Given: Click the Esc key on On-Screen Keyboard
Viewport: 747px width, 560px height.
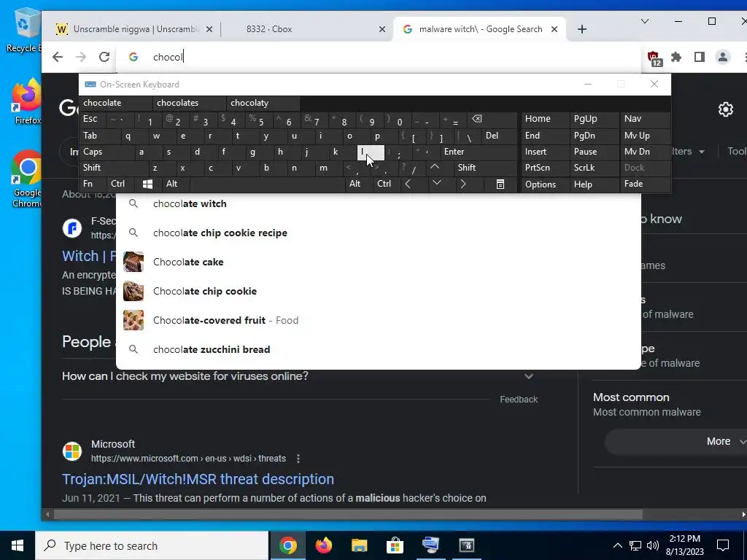Looking at the screenshot, I should click(x=93, y=119).
